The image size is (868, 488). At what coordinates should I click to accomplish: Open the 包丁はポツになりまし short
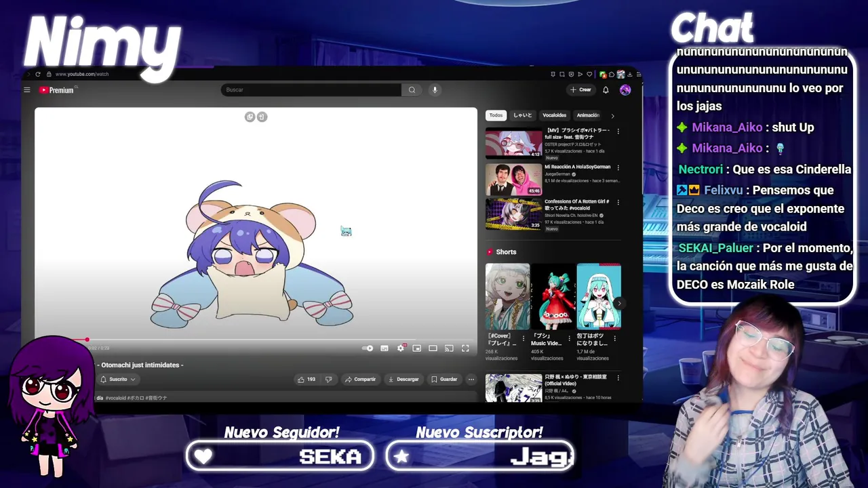coord(598,296)
